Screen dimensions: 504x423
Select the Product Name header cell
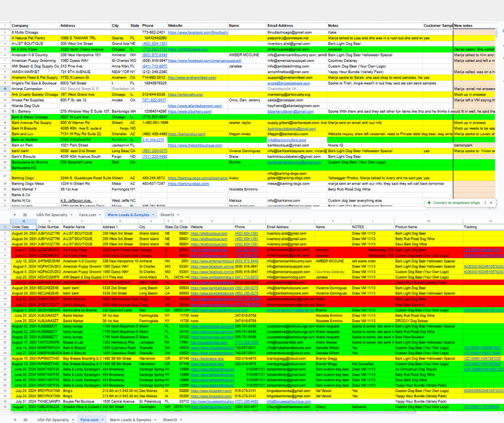point(428,227)
